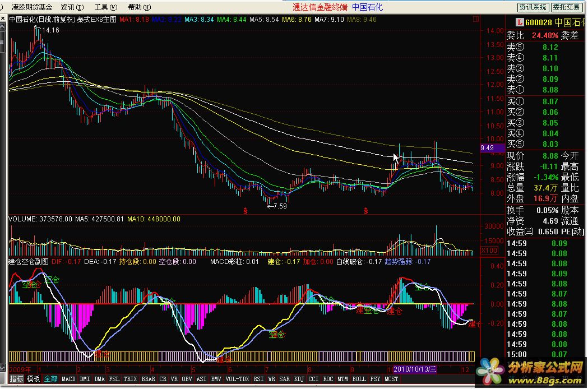This screenshot has height=389, width=588.
Task: Close the left sidebar with the X icon
Action: (3, 18)
